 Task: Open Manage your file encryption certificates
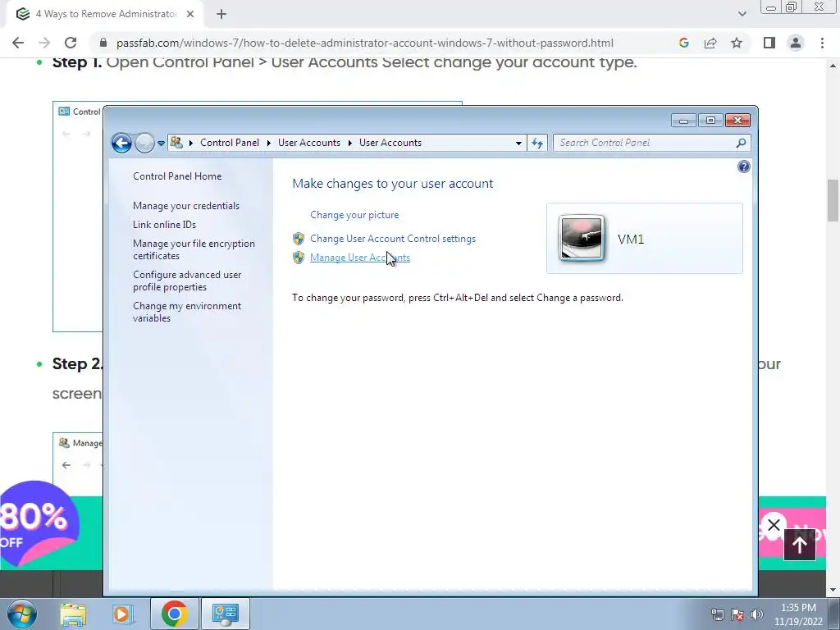click(x=194, y=249)
